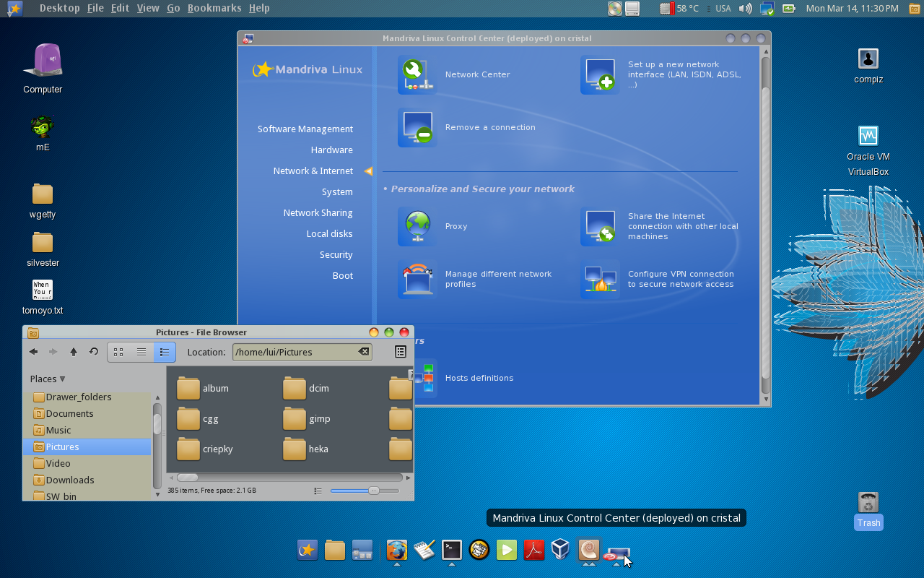924x578 pixels.
Task: Open Share the Internet connection tool
Action: click(661, 226)
